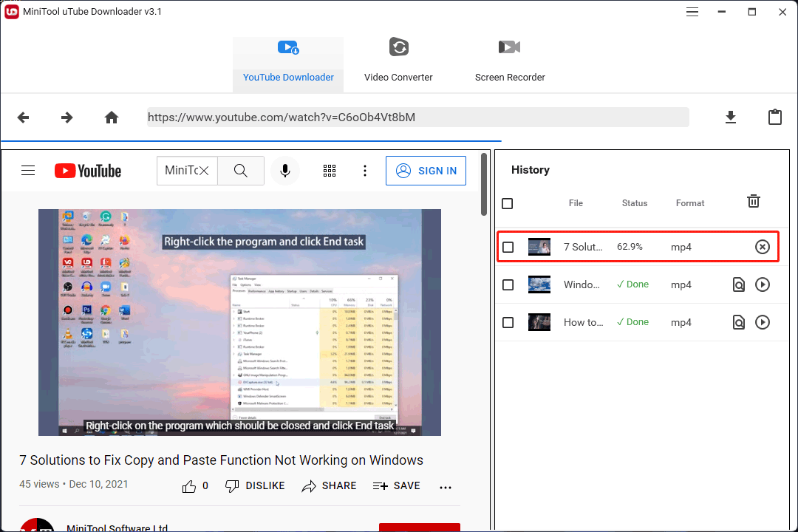The height and width of the screenshot is (532, 798).
Task: Click the How to... history thumbnail
Action: 539,322
